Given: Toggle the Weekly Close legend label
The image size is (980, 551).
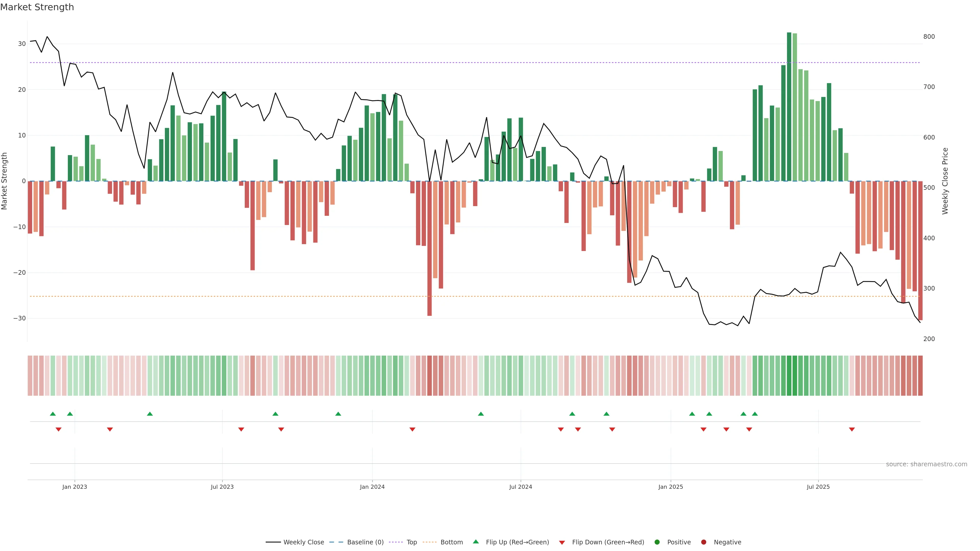Looking at the screenshot, I should click(x=304, y=542).
